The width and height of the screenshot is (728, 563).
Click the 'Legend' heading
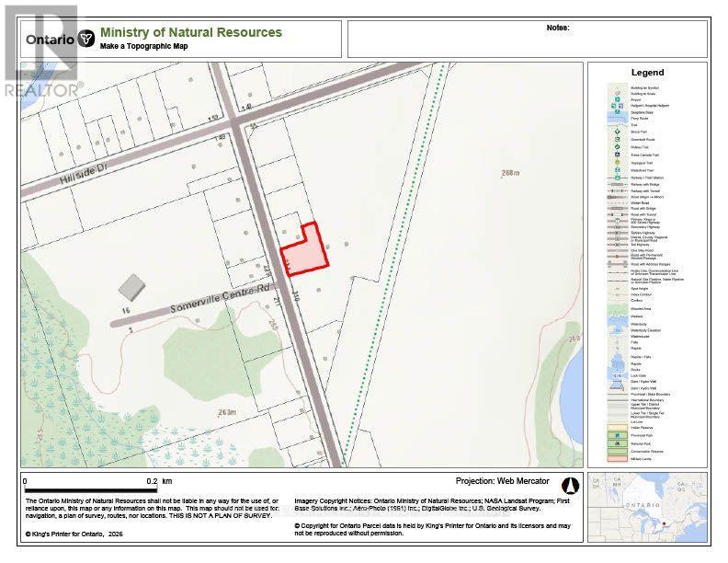pyautogui.click(x=647, y=73)
